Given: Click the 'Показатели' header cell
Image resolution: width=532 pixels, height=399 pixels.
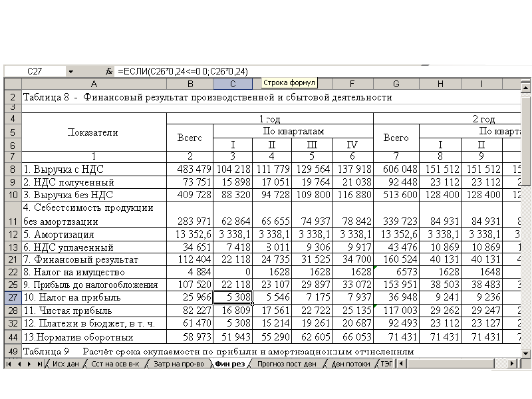Looking at the screenshot, I should [x=94, y=132].
